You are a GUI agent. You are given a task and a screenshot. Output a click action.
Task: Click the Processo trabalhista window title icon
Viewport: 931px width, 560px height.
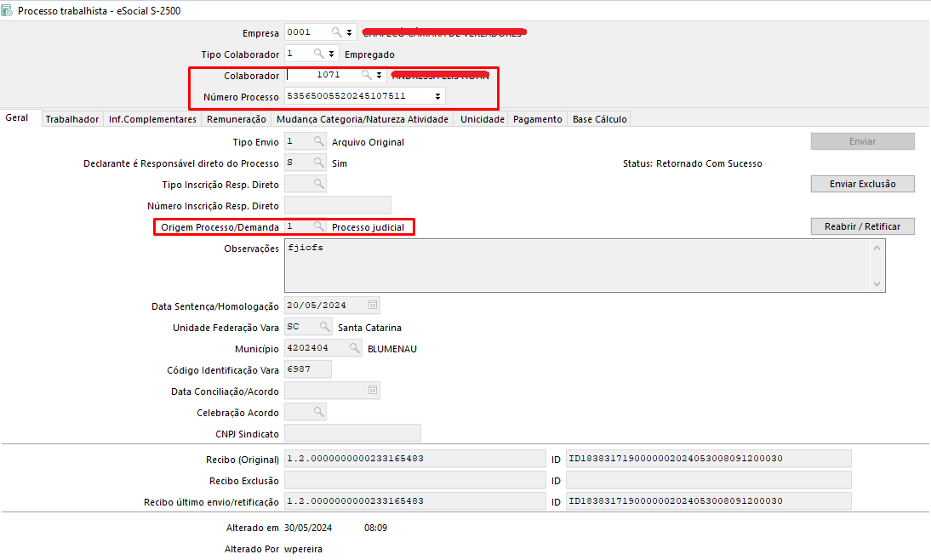click(7, 11)
